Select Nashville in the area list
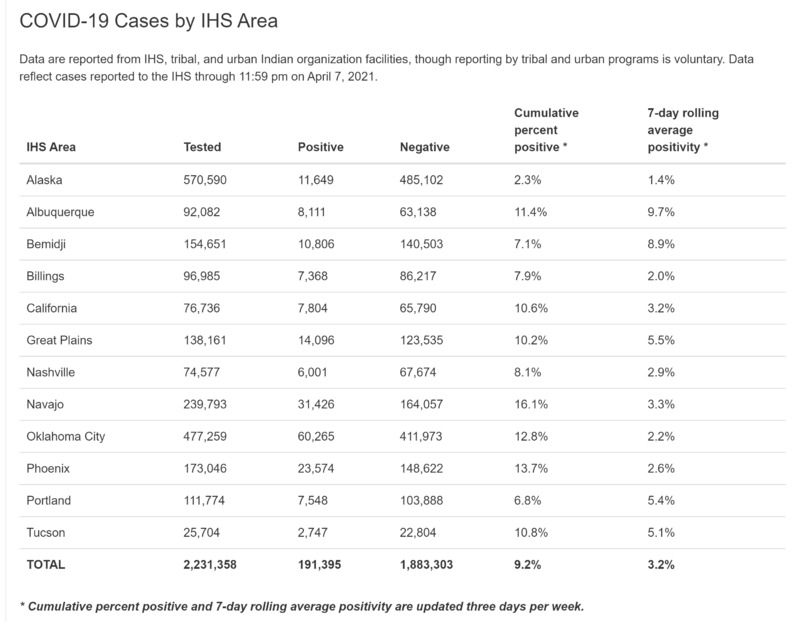Viewport: 800px width, 622px height. (53, 372)
